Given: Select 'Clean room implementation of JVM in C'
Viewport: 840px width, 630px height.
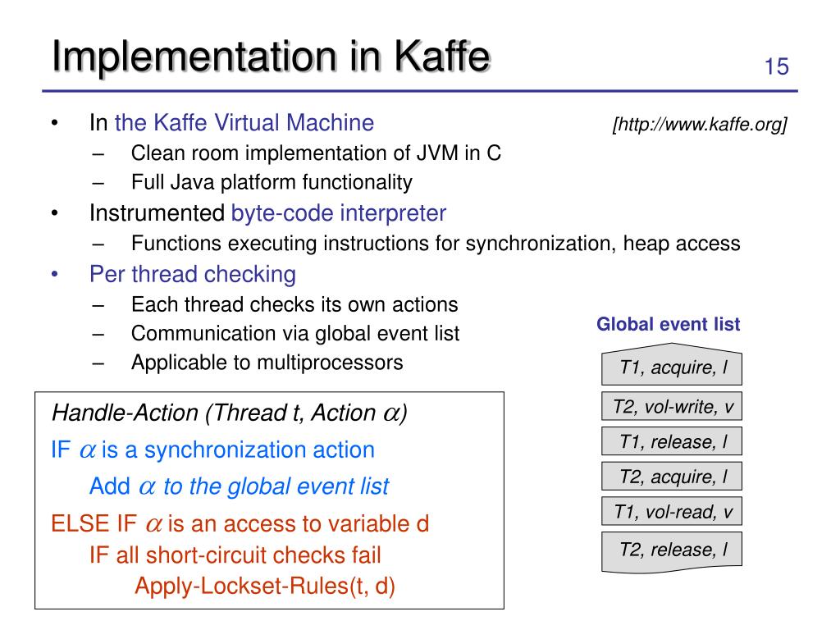Looking at the screenshot, I should [316, 153].
